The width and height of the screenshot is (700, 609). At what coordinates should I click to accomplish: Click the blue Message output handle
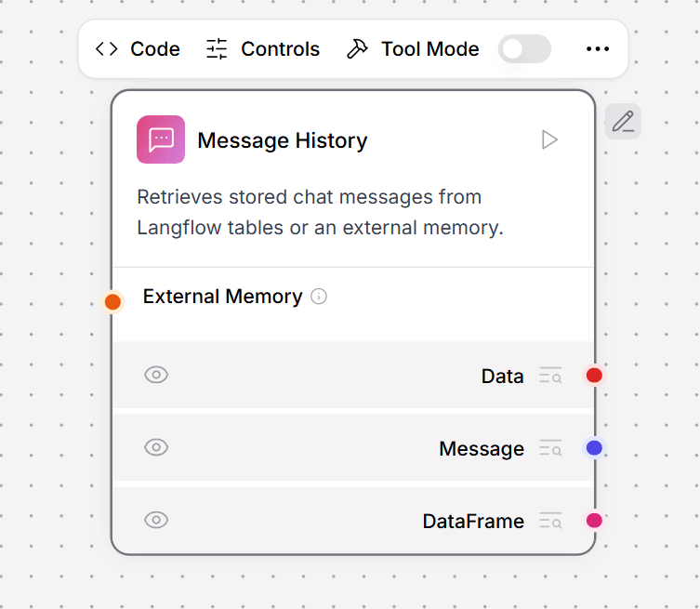coord(594,448)
